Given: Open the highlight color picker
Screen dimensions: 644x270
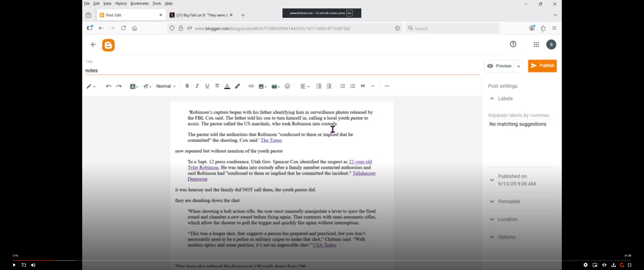Looking at the screenshot, I should point(237,86).
